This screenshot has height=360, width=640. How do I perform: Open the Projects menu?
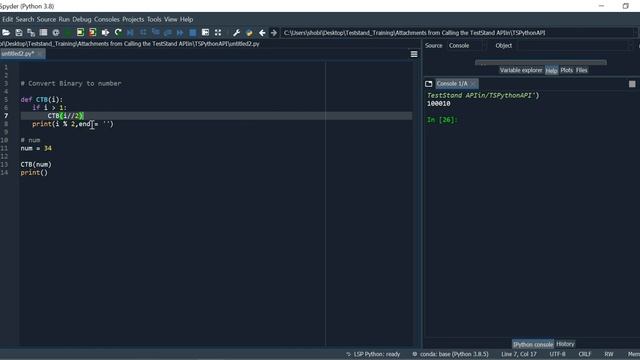(x=133, y=19)
